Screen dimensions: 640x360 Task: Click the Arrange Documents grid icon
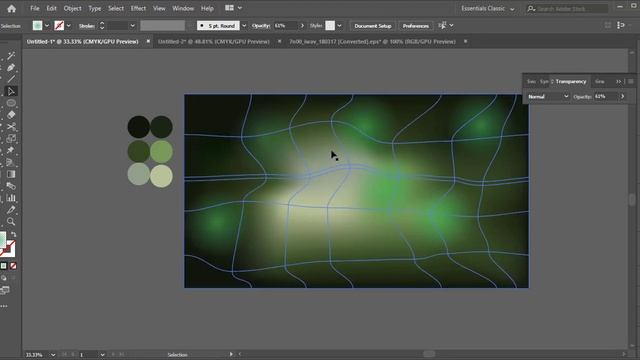point(229,8)
